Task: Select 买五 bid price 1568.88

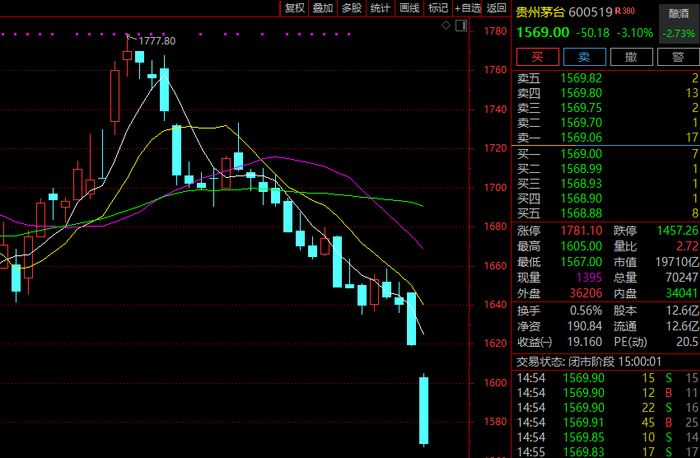Action: click(581, 213)
